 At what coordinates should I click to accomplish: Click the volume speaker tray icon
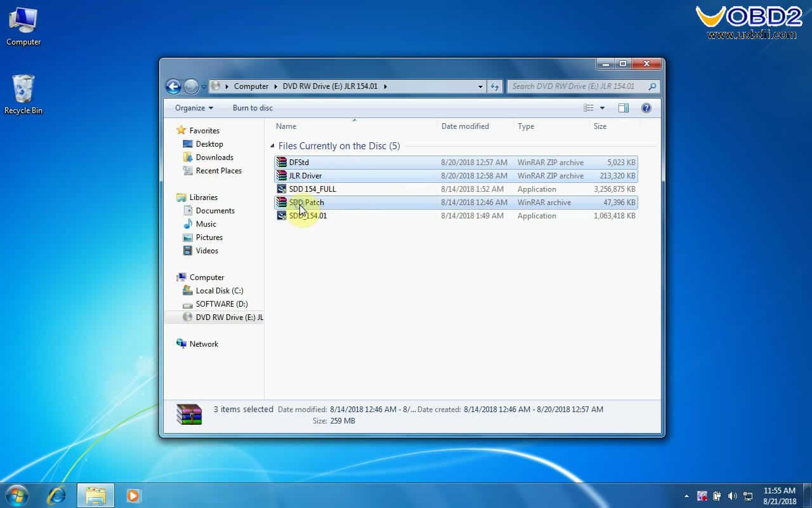(x=733, y=496)
